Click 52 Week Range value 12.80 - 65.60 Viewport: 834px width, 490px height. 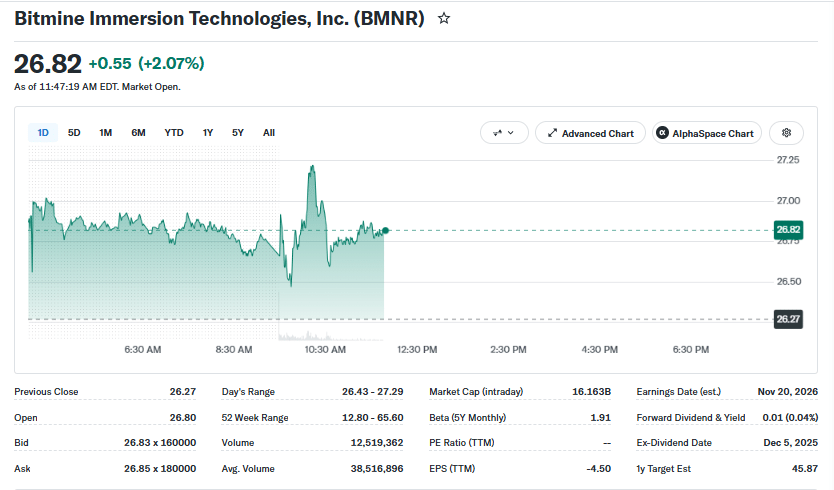point(372,418)
